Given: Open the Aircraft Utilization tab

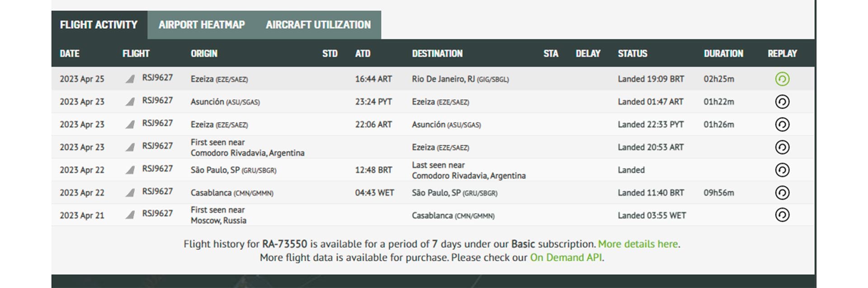Looking at the screenshot, I should point(318,25).
